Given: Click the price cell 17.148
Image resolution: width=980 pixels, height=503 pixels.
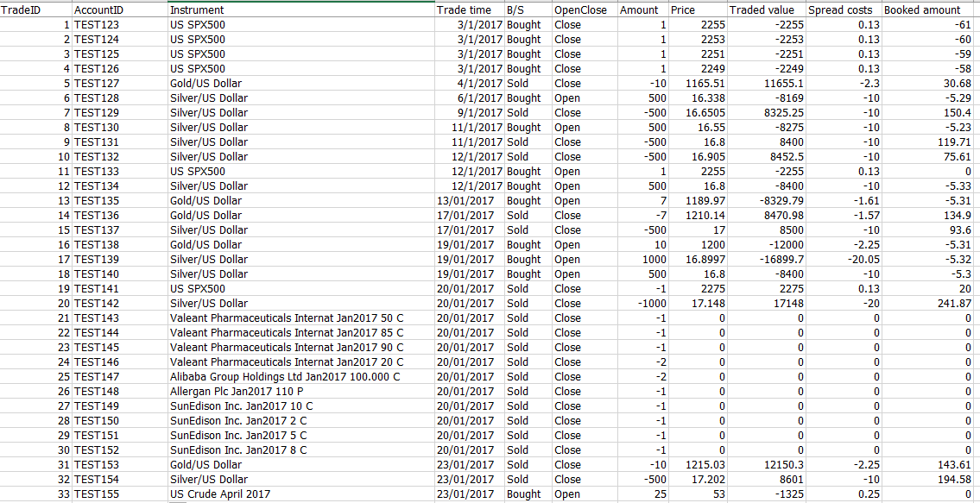Looking at the screenshot, I should [698, 304].
